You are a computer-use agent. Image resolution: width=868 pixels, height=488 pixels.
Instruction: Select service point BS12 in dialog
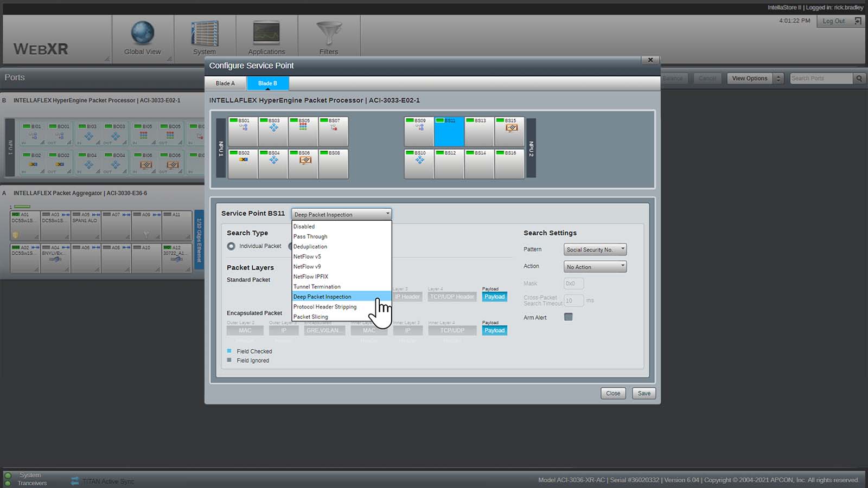[449, 164]
